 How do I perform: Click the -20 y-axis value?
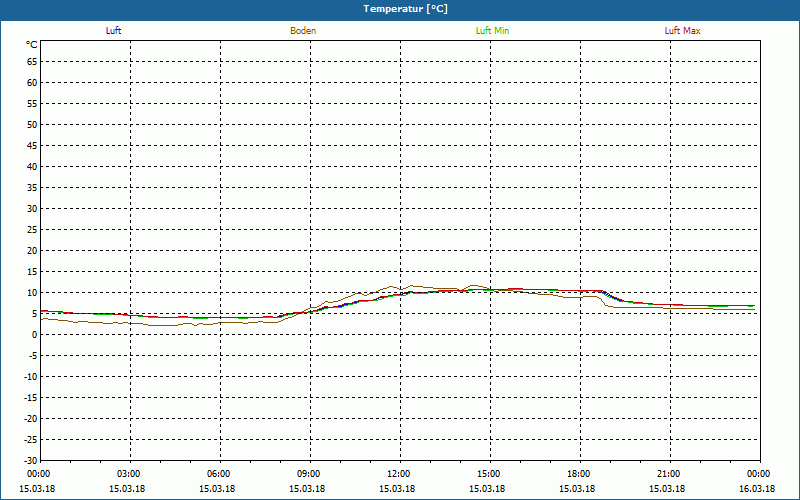[x=31, y=418]
